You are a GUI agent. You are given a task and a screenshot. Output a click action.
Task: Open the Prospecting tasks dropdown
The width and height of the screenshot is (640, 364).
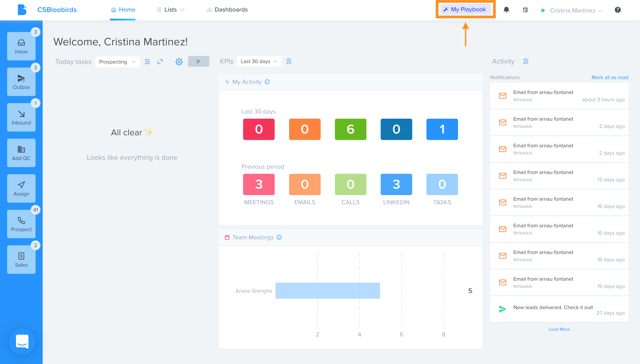point(117,62)
